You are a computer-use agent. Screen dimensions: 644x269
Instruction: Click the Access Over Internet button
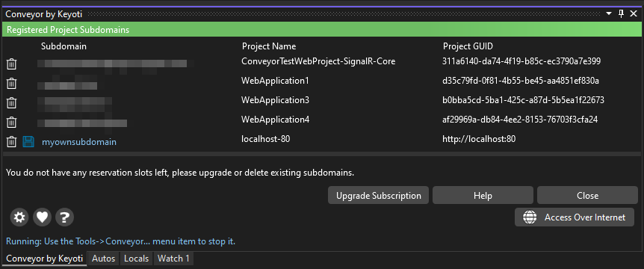[x=575, y=217]
